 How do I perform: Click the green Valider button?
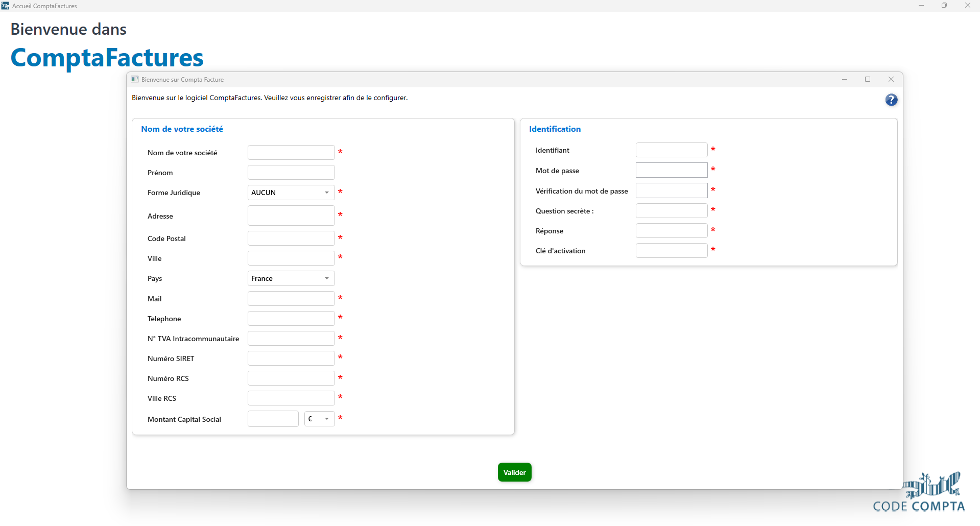click(515, 472)
